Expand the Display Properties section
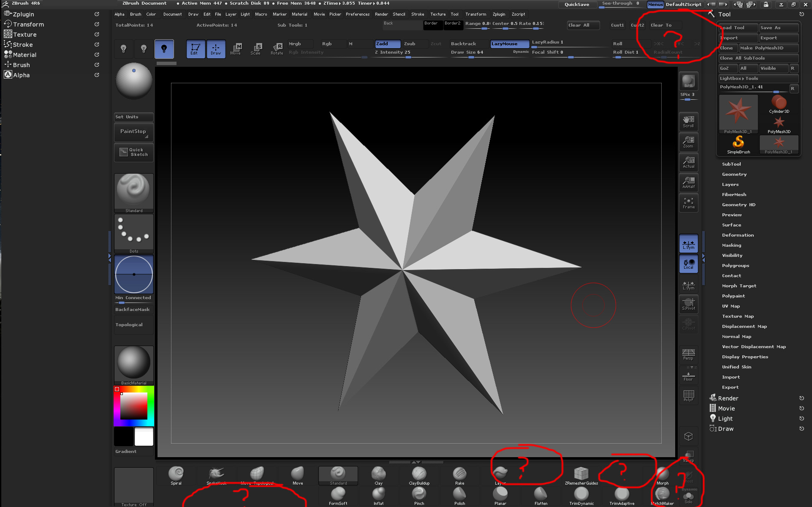812x507 pixels. 745,357
